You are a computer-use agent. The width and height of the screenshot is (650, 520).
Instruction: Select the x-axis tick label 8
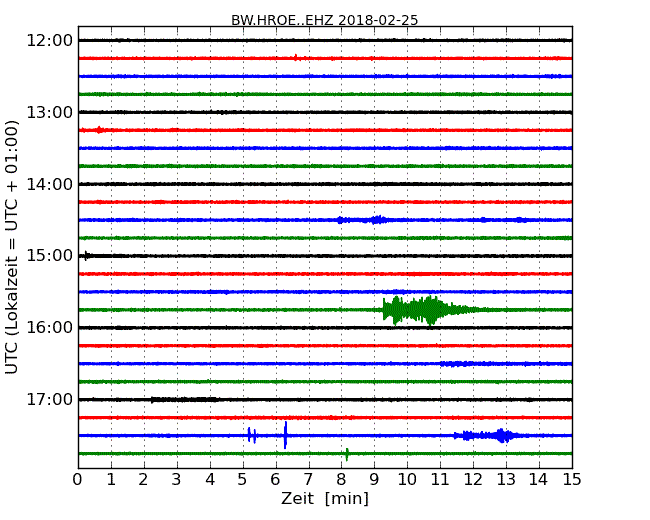[x=341, y=480]
